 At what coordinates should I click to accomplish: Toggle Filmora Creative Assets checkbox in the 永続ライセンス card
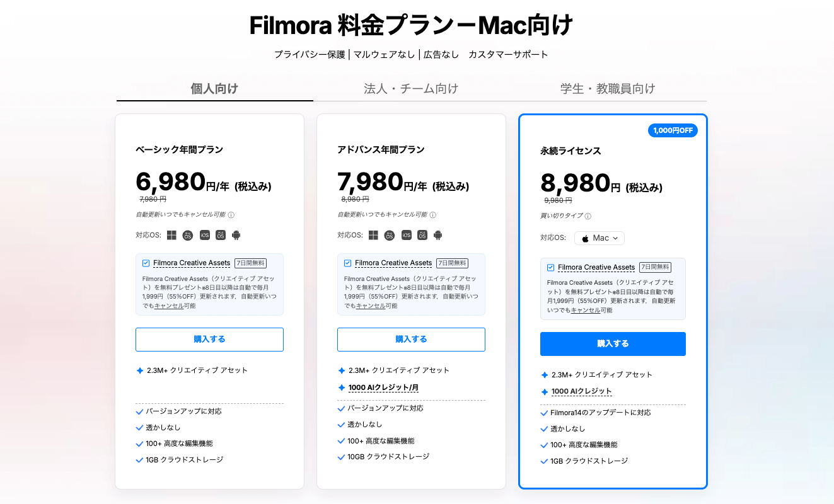(x=551, y=267)
